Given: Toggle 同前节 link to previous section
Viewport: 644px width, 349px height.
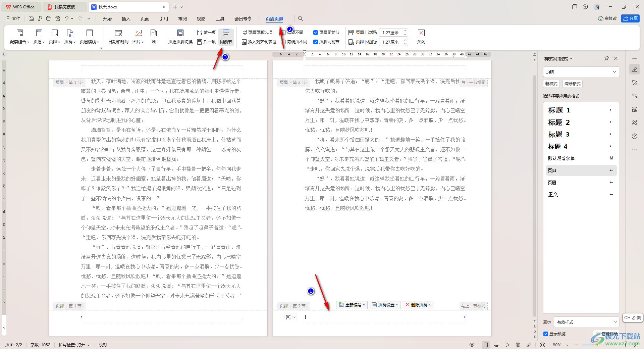Looking at the screenshot, I should pos(226,37).
